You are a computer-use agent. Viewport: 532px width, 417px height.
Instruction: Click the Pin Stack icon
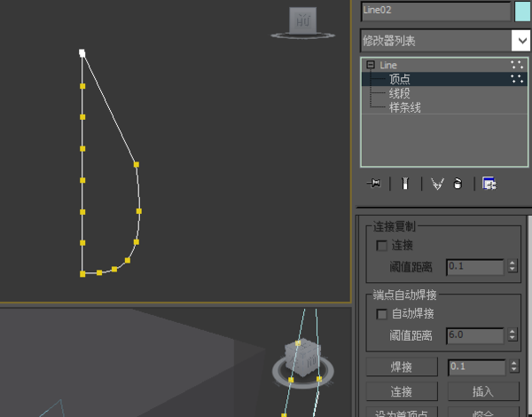click(374, 184)
